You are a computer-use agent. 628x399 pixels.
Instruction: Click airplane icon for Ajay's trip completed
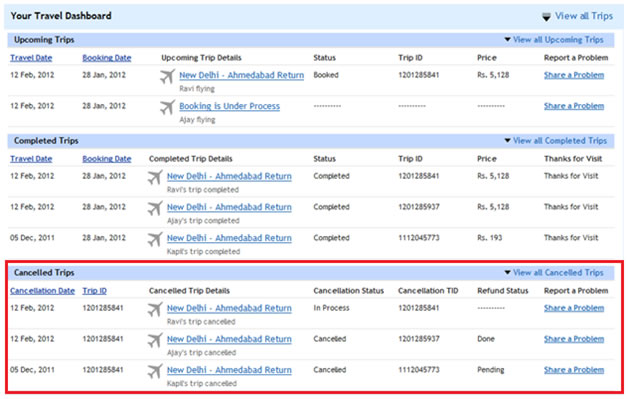click(x=155, y=208)
